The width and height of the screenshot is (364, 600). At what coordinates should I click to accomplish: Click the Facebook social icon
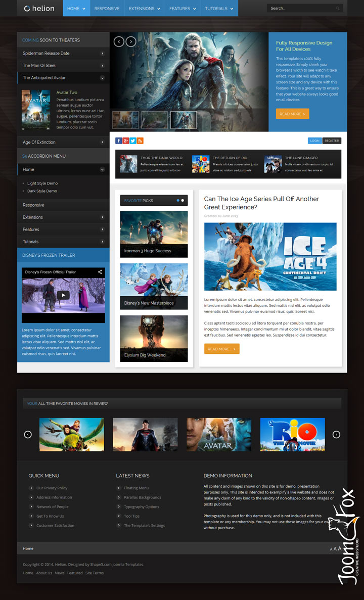point(118,141)
